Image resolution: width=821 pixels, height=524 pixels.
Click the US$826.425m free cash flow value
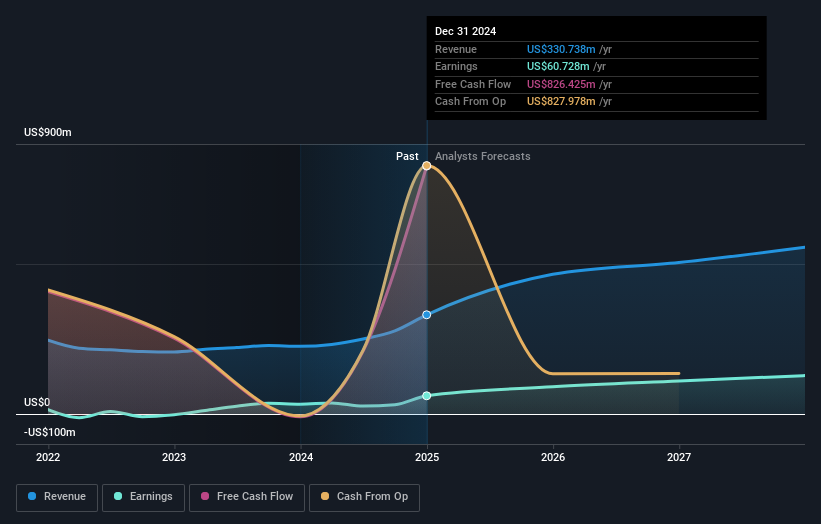(561, 84)
